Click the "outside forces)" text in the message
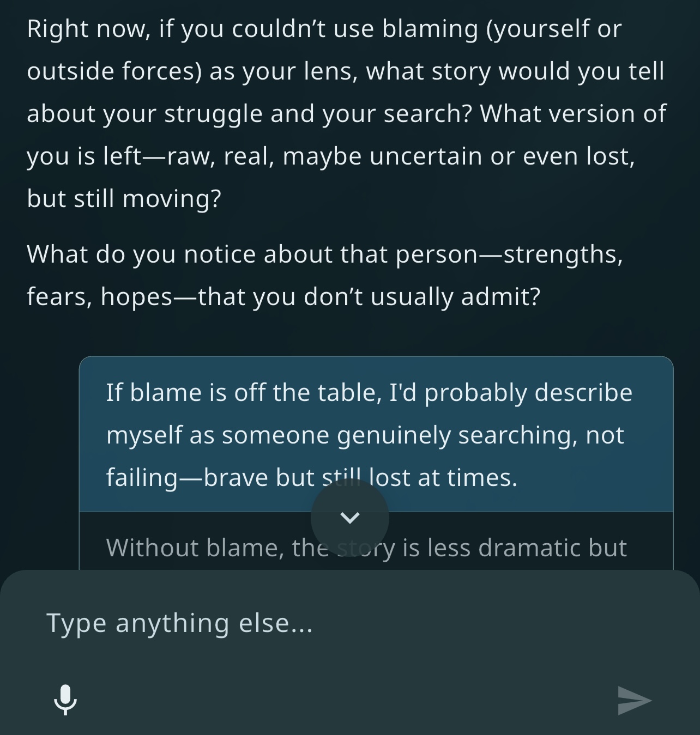The width and height of the screenshot is (700, 735). 114,71
